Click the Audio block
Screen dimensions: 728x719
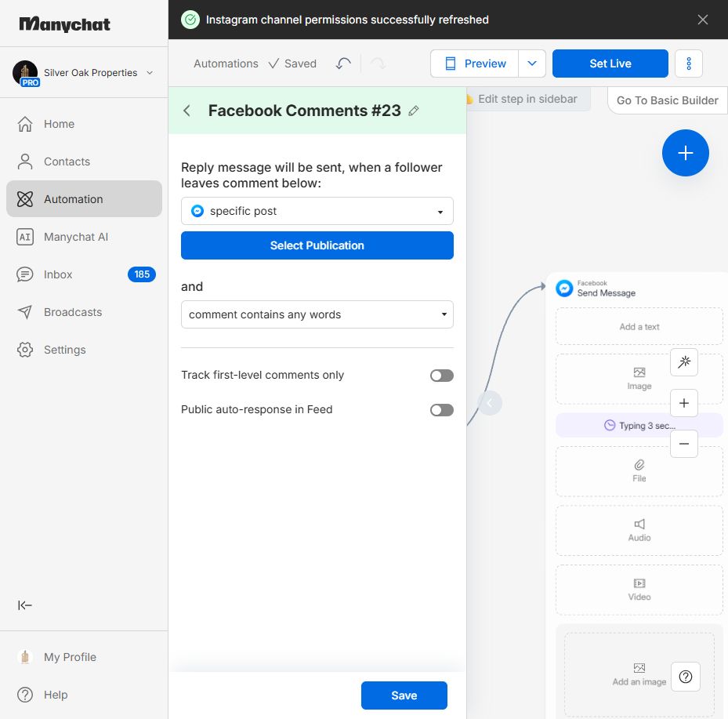click(x=639, y=530)
